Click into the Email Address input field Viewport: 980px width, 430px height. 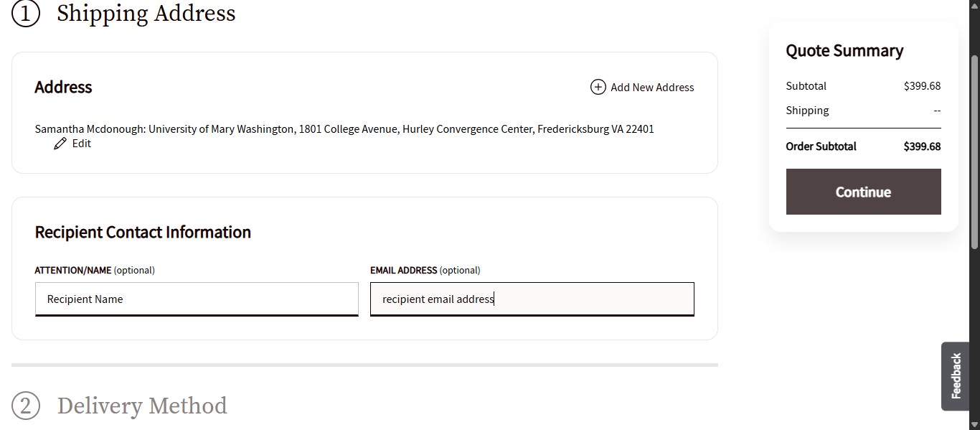pyautogui.click(x=532, y=299)
